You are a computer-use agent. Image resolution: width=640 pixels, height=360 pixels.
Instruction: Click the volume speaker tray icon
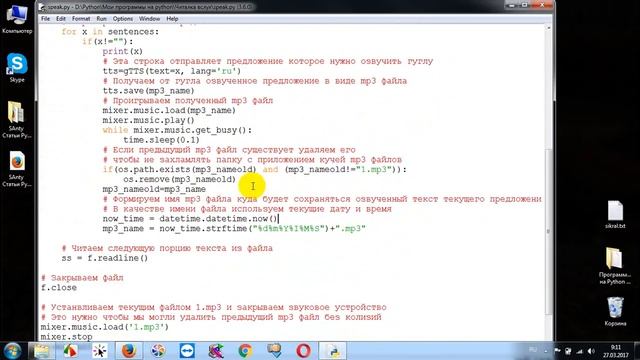pyautogui.click(x=591, y=351)
